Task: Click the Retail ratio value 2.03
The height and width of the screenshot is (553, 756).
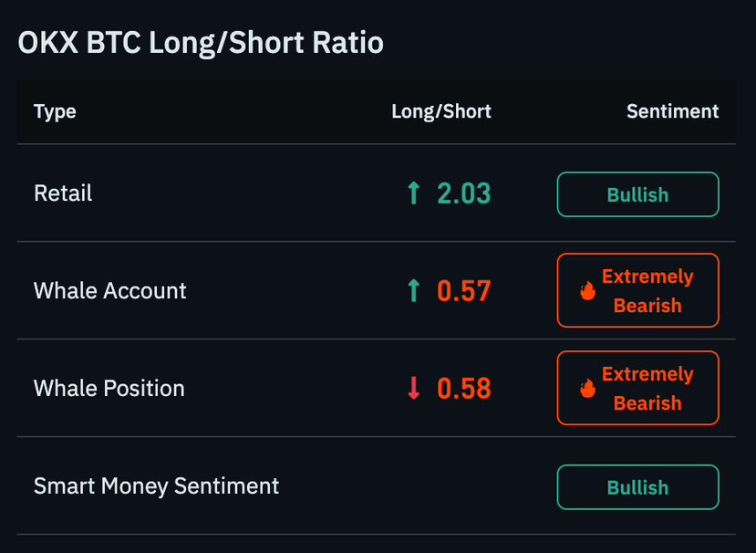Action: coord(464,193)
